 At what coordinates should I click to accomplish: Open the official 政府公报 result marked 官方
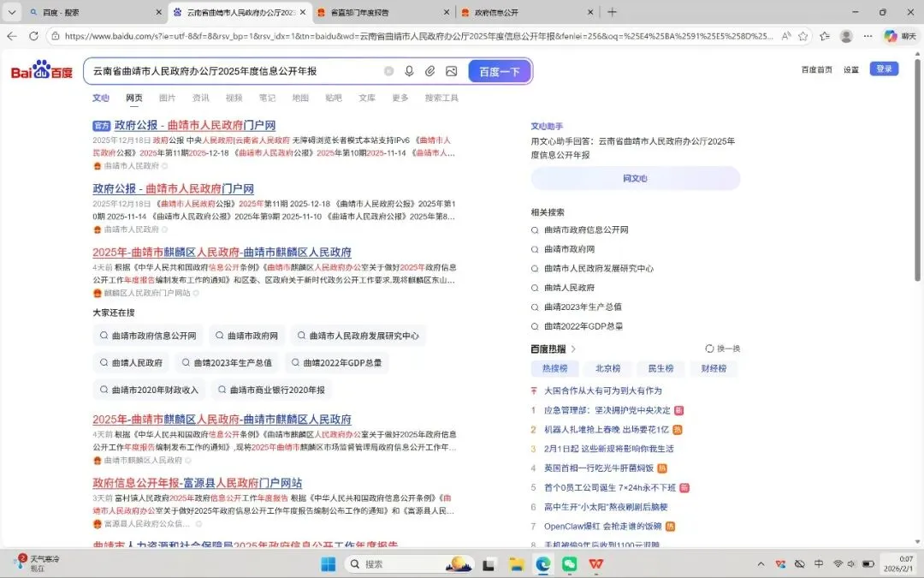point(194,125)
